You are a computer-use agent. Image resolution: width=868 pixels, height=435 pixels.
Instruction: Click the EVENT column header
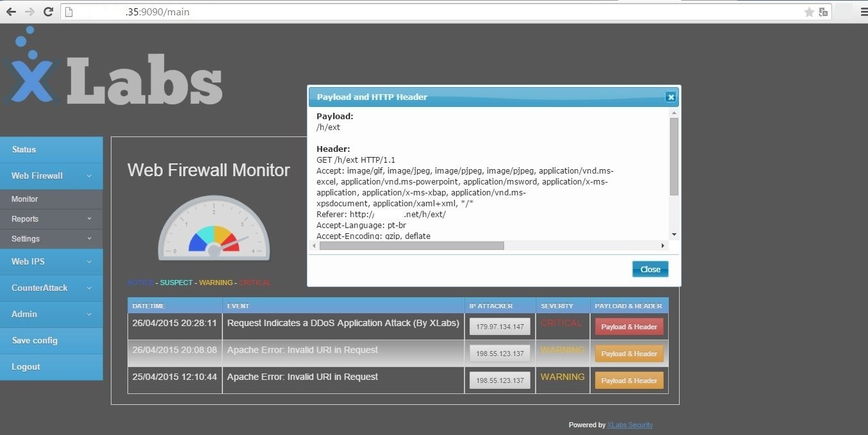[343, 306]
